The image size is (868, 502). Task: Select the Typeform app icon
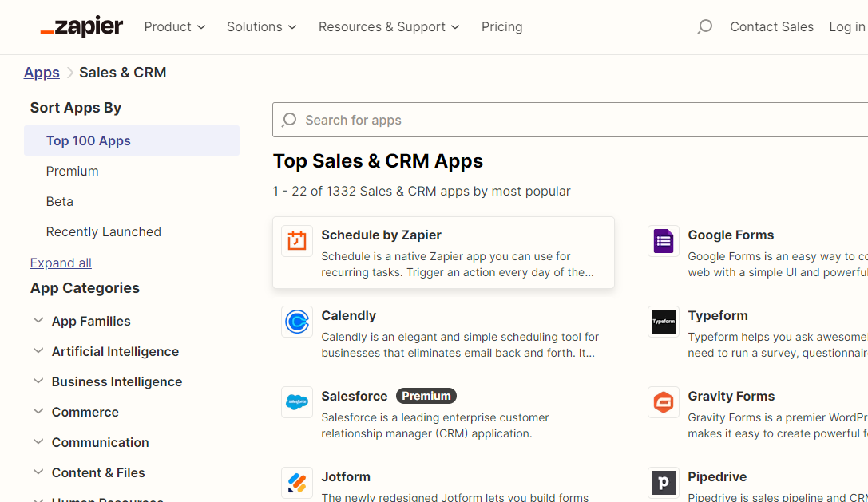(x=664, y=322)
